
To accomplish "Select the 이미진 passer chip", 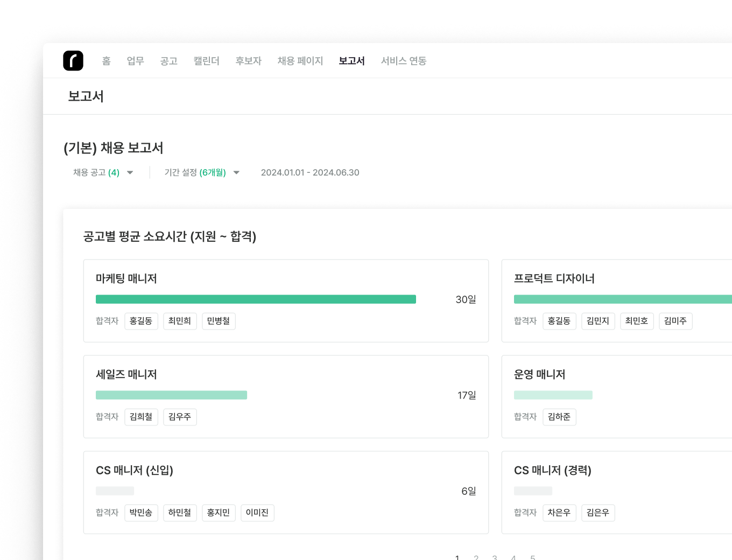I will pos(257,513).
